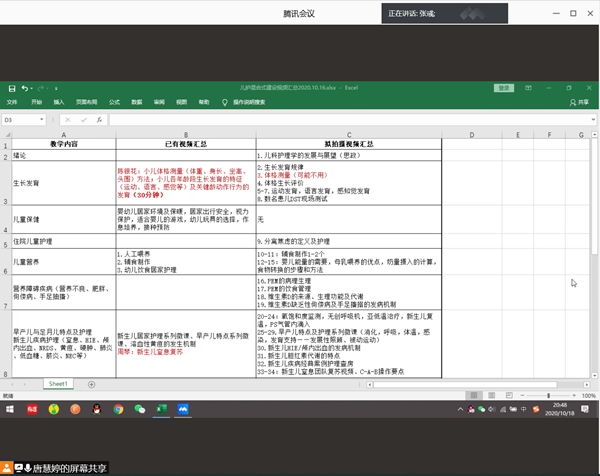The image size is (600, 476).
Task: Click the Tencent Meeting taskbar icon
Action: pyautogui.click(x=184, y=408)
